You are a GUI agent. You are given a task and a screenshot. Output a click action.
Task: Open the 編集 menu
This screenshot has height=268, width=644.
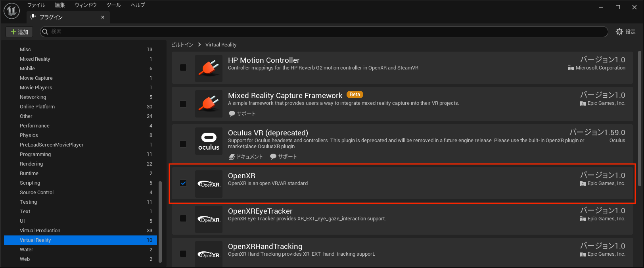(60, 5)
